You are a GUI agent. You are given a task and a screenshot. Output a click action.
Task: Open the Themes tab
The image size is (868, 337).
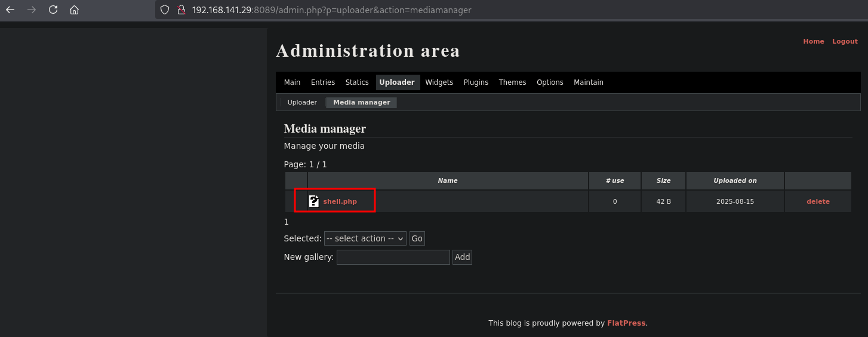click(512, 82)
